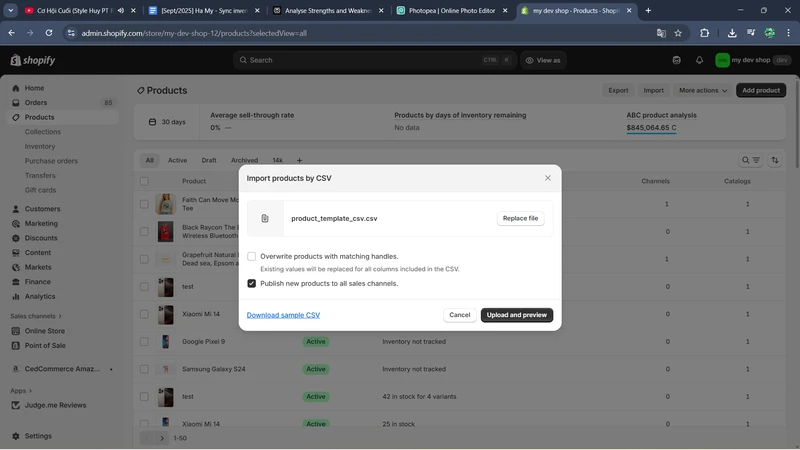The image size is (800, 450).
Task: Click the Shopify logo
Action: pos(33,60)
